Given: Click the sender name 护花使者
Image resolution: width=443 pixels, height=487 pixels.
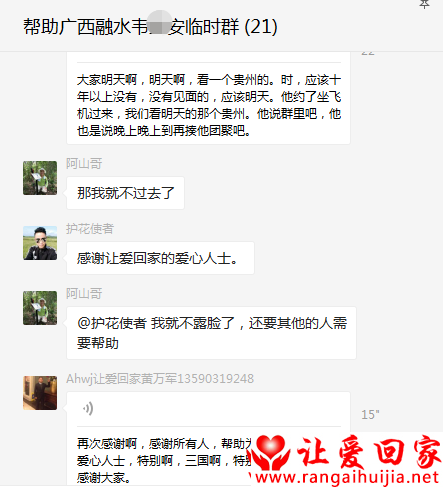Looking at the screenshot, I should coord(90,229).
